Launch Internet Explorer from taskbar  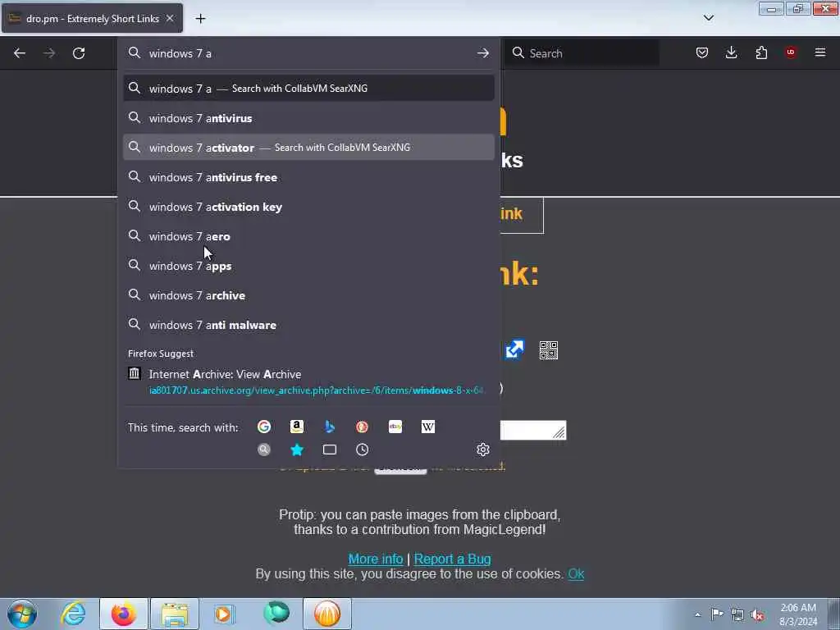pyautogui.click(x=73, y=614)
